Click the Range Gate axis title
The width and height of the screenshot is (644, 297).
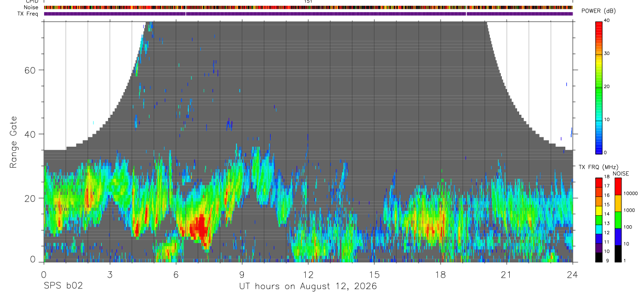click(x=13, y=142)
